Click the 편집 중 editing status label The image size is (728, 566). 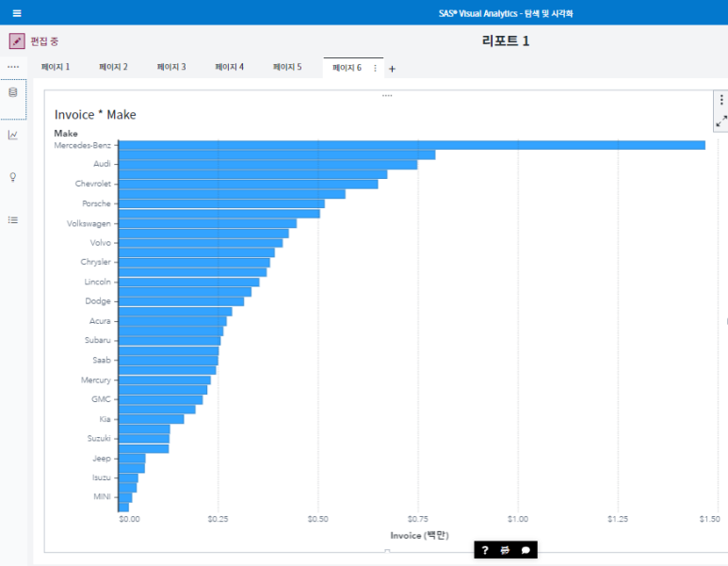click(44, 41)
